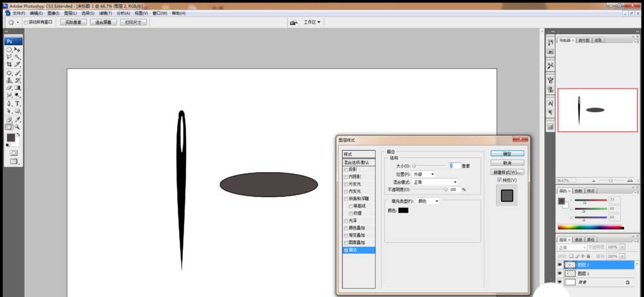Screen dimensions: 644x297
Task: Toggle visibility of layer 图层 1
Action: (560, 273)
